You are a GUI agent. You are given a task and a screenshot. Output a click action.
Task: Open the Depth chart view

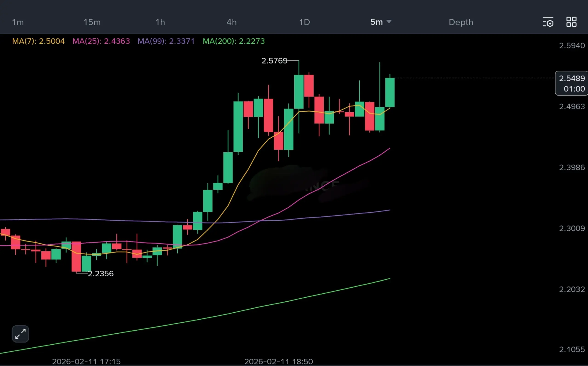(x=461, y=22)
